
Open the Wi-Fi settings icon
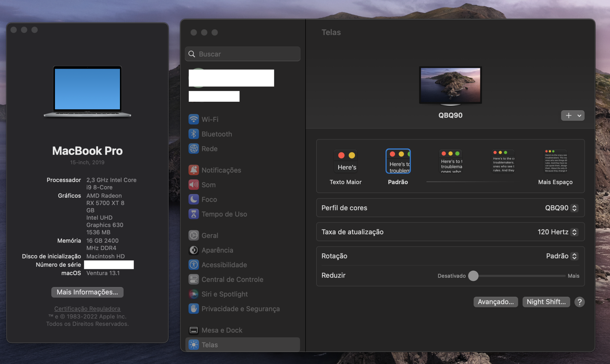coord(193,119)
